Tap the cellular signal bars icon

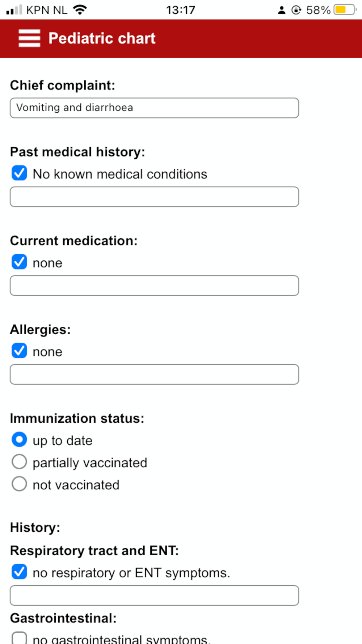coord(14,10)
